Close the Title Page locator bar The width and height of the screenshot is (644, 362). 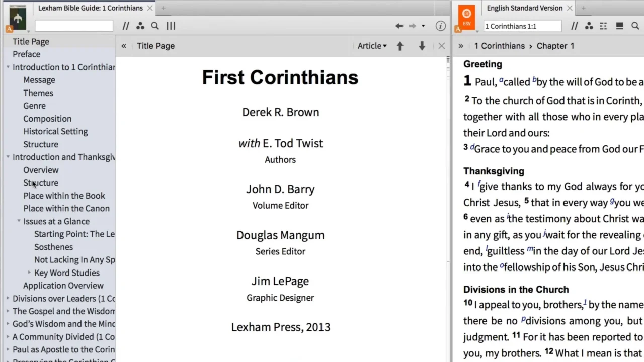coord(442,46)
